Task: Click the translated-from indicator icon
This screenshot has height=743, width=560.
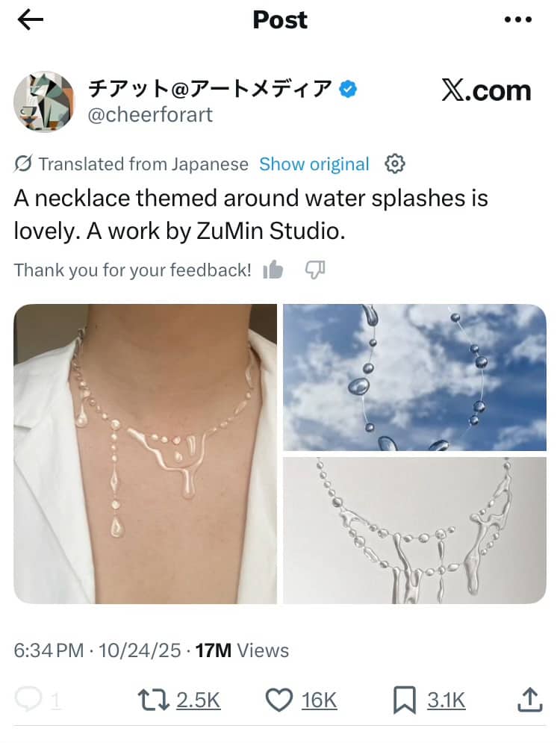Action: point(22,164)
